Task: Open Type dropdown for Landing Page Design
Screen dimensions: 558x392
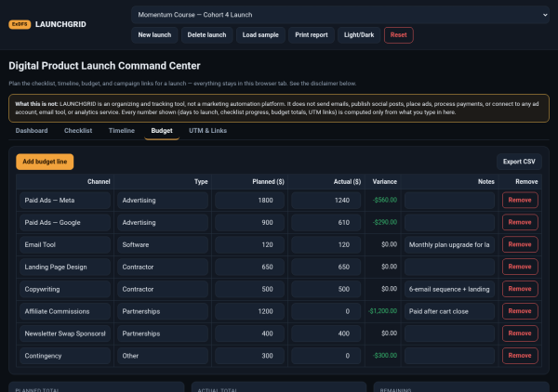Action: [x=163, y=267]
